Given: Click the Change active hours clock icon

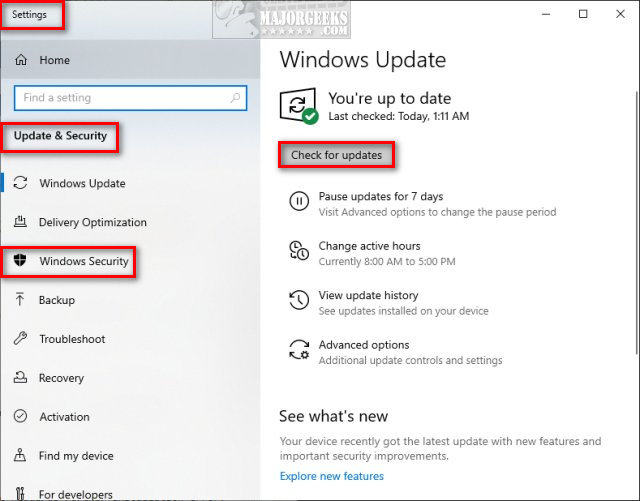Looking at the screenshot, I should click(x=299, y=250).
